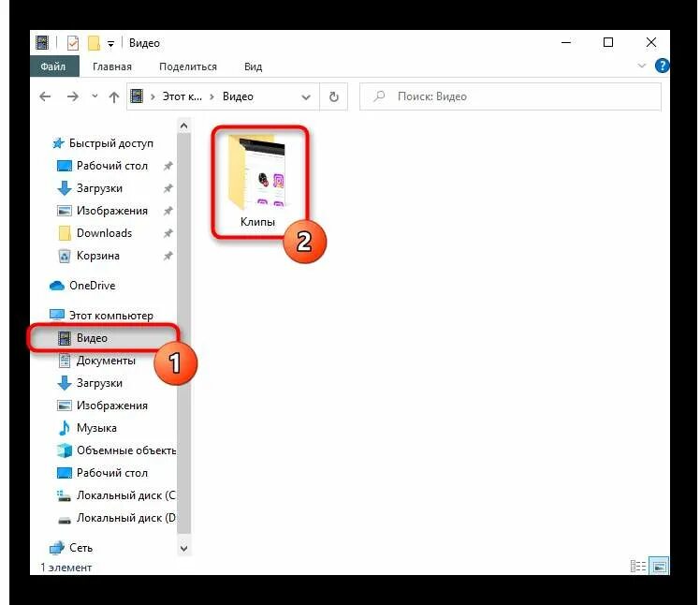
Task: Click the film icon in address bar
Action: click(x=137, y=96)
